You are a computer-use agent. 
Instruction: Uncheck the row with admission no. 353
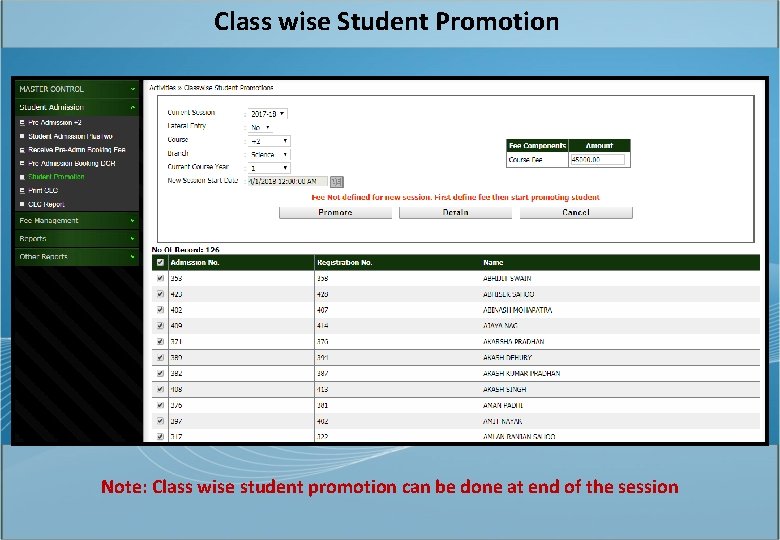click(160, 278)
